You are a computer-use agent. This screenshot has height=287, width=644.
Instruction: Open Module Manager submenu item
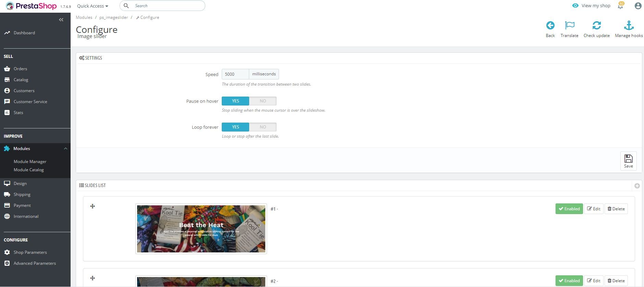[30, 162]
